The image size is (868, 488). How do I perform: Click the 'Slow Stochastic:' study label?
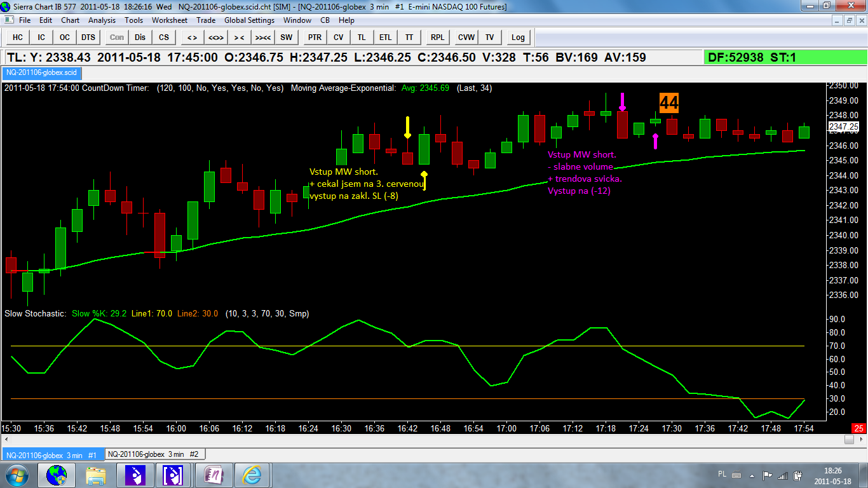[x=35, y=313]
